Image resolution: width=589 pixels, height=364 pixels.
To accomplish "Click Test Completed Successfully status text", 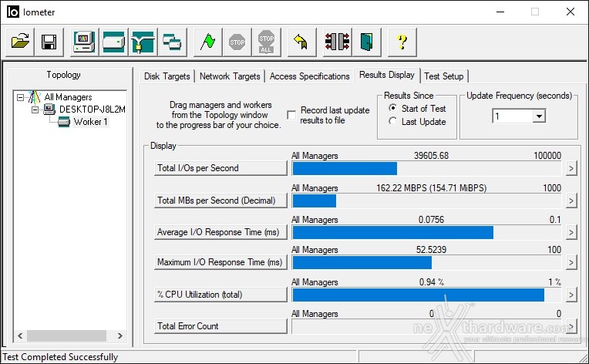I will click(x=60, y=357).
